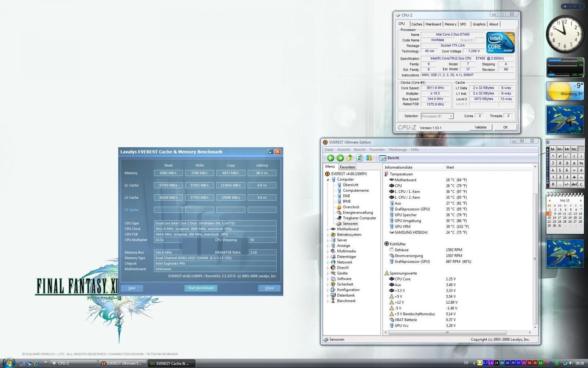Viewport: 588px width, 368px height.
Task: Select DMI item in the EVEREST tree
Action: point(346,196)
